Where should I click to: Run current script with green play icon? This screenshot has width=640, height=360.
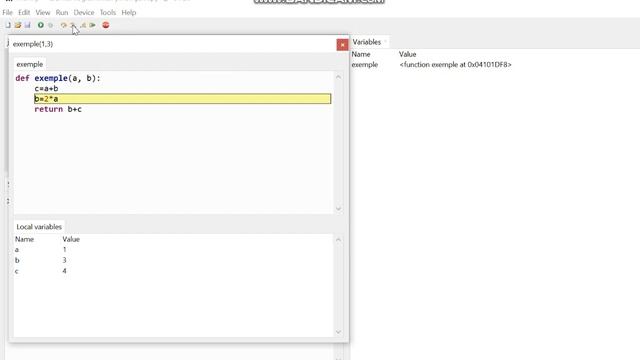click(41, 25)
